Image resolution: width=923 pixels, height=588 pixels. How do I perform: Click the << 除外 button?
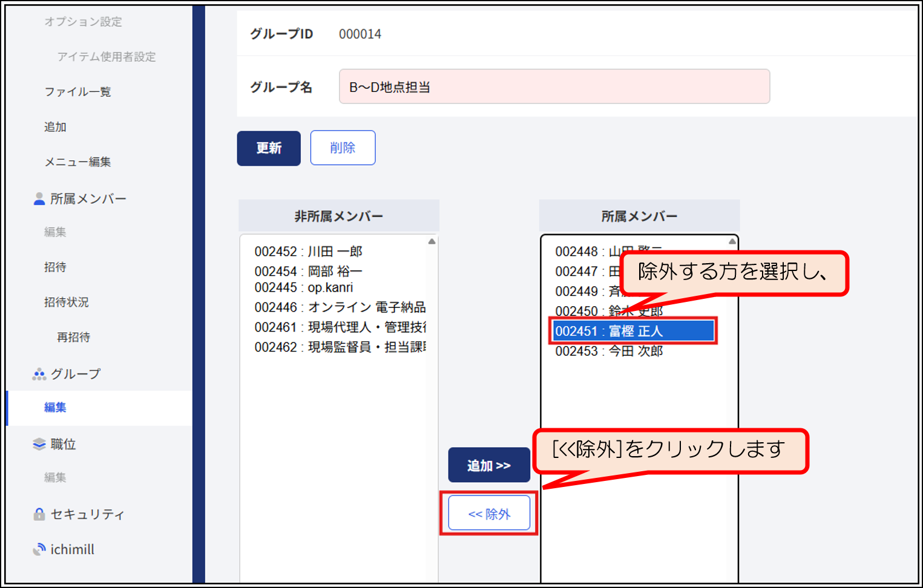click(489, 514)
